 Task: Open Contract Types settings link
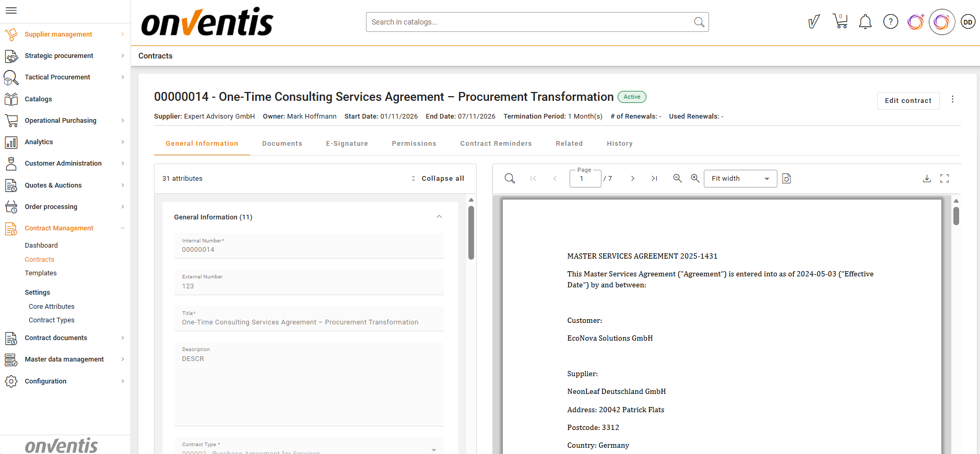52,320
